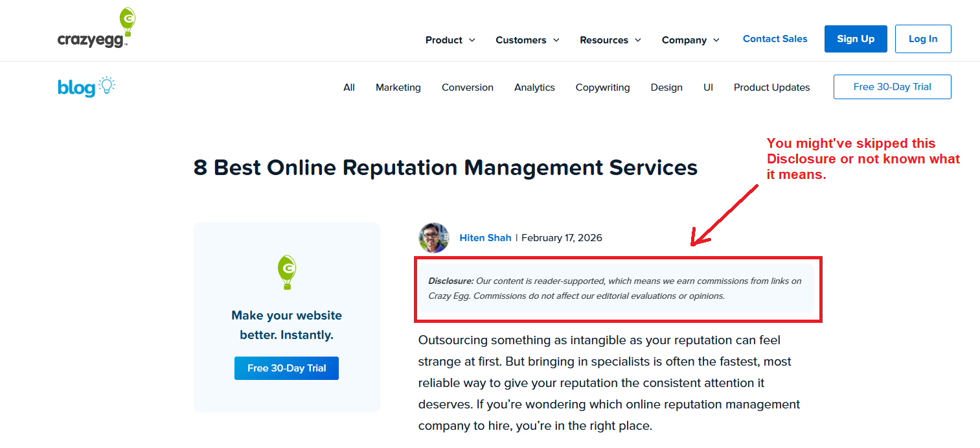Open Hiten Shah author link
The width and height of the screenshot is (980, 448).
(485, 238)
